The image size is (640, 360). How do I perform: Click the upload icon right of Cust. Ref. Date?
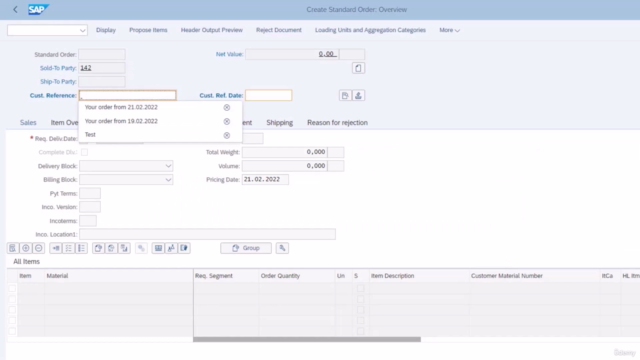(x=358, y=96)
